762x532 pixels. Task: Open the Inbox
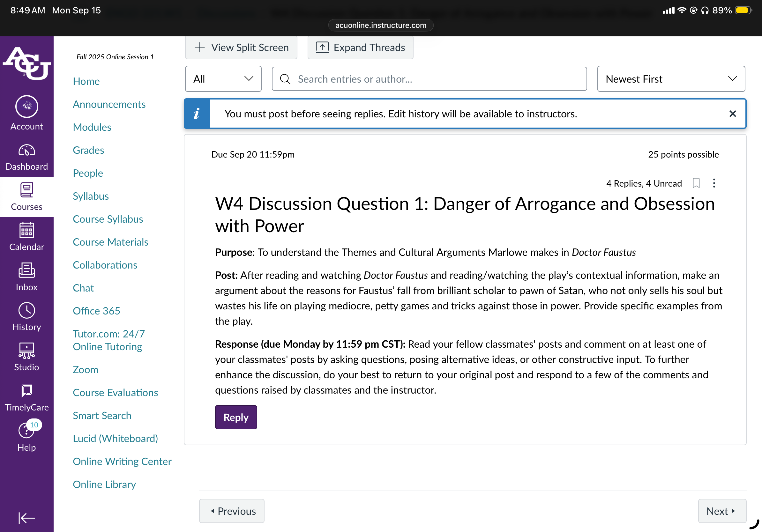[26, 277]
